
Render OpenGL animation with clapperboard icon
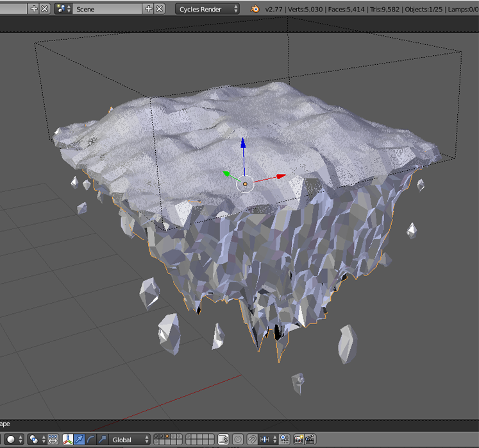310,440
